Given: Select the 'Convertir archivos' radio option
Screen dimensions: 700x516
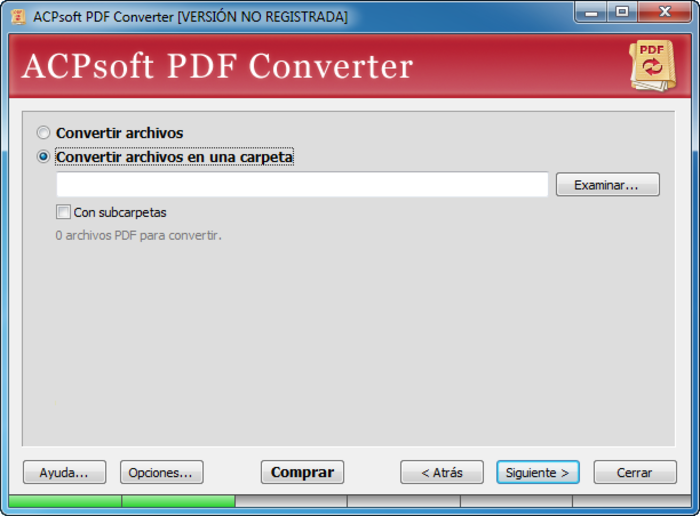Looking at the screenshot, I should (x=43, y=133).
